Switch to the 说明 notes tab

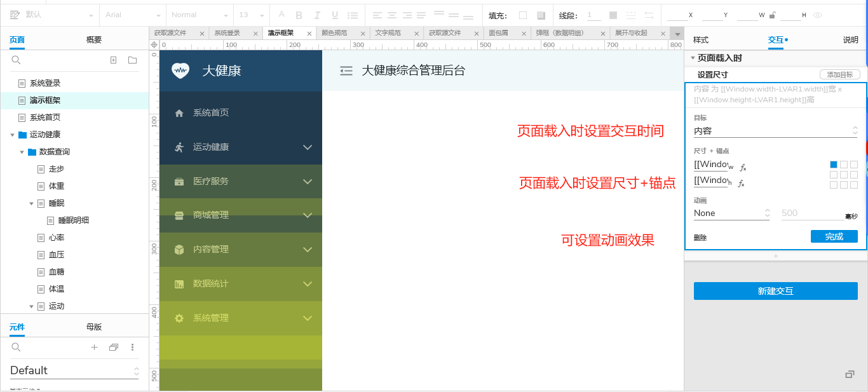tap(851, 40)
